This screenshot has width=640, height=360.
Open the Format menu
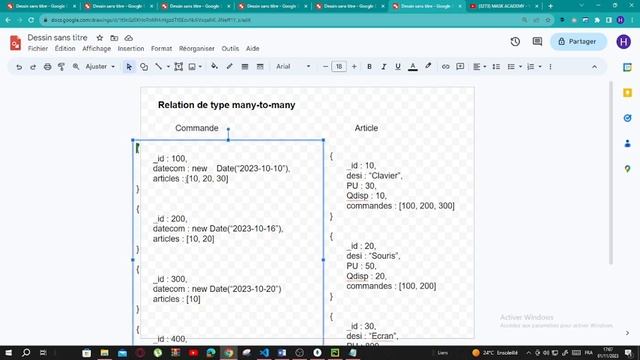point(161,49)
